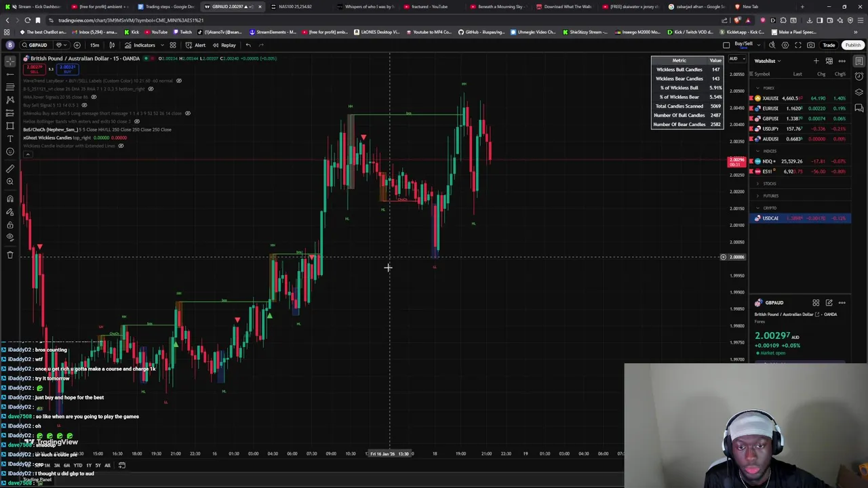Click the add symbol compare plus icon
This screenshot has width=868, height=488.
pyautogui.click(x=77, y=45)
